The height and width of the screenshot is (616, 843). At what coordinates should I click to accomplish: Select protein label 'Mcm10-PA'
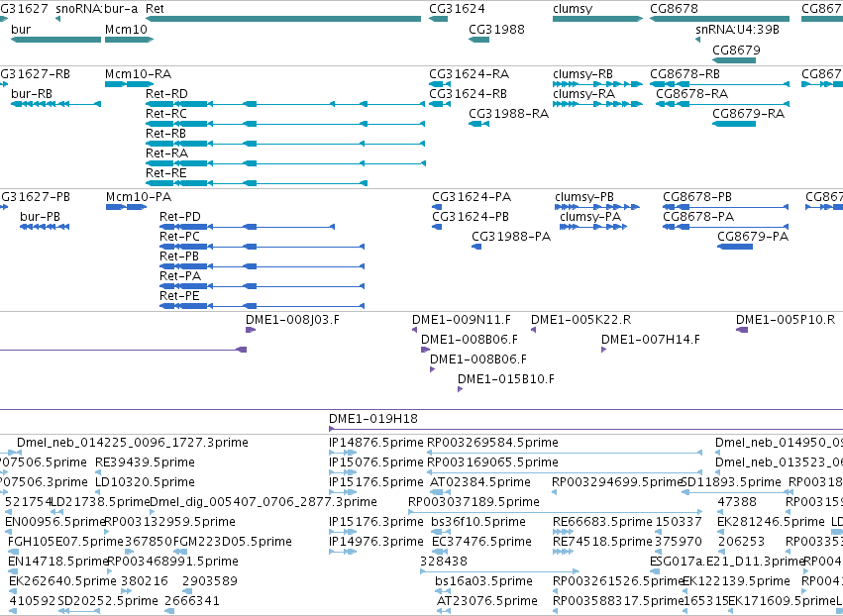(139, 197)
